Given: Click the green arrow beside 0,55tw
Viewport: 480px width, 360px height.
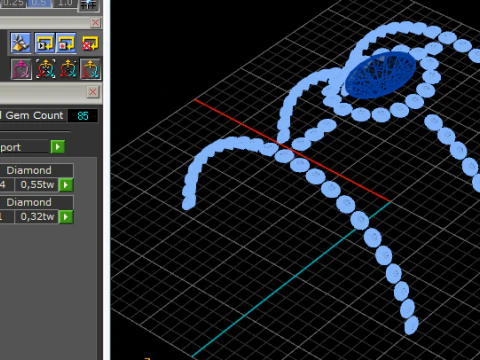Looking at the screenshot, I should coord(66,185).
